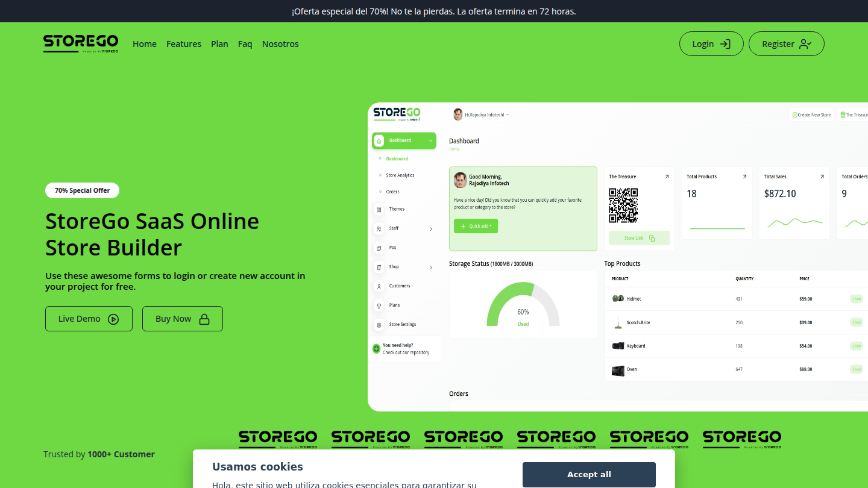
Task: Open Store Settings via its gear icon
Action: 379,324
